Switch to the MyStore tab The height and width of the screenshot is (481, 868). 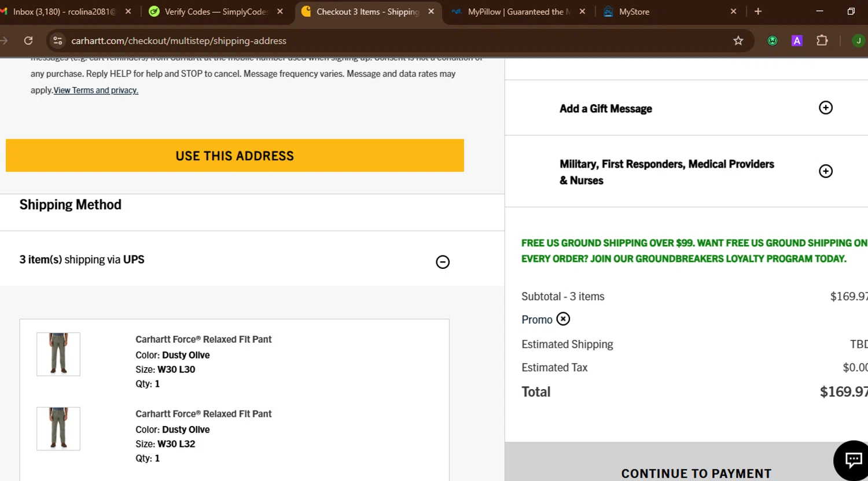670,12
